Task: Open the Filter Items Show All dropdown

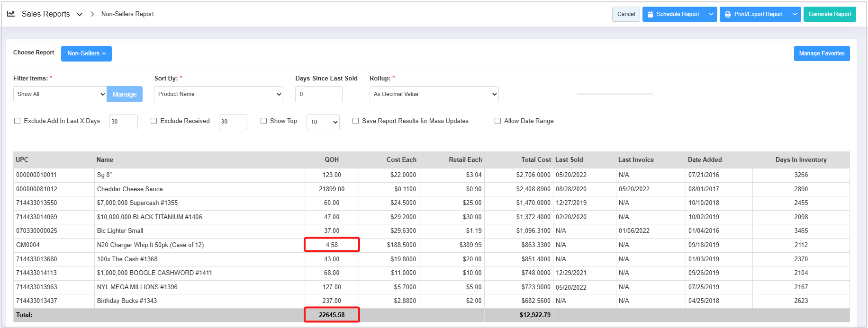Action: [60, 94]
